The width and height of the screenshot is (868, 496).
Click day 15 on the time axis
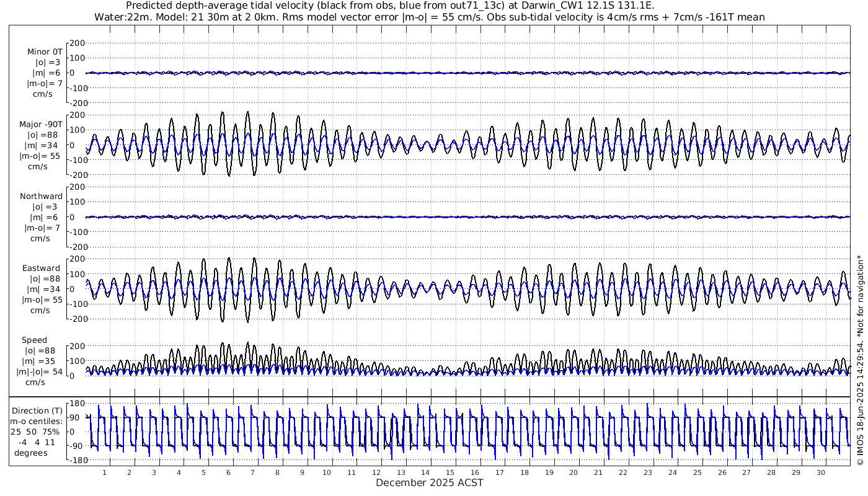point(449,472)
